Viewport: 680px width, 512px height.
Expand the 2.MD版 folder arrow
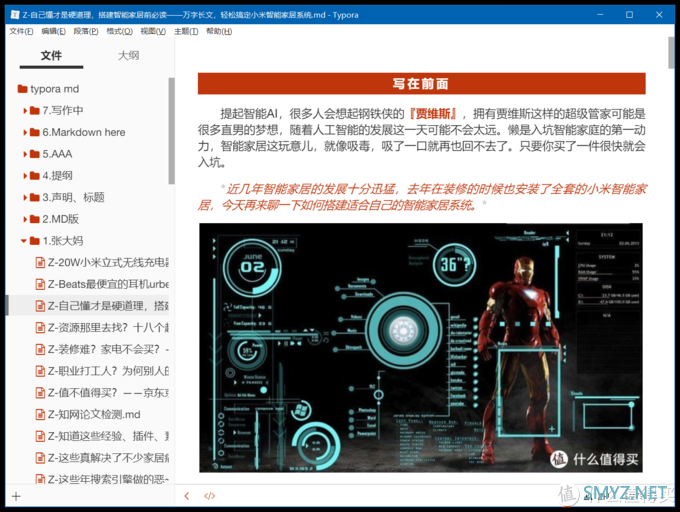coord(25,219)
